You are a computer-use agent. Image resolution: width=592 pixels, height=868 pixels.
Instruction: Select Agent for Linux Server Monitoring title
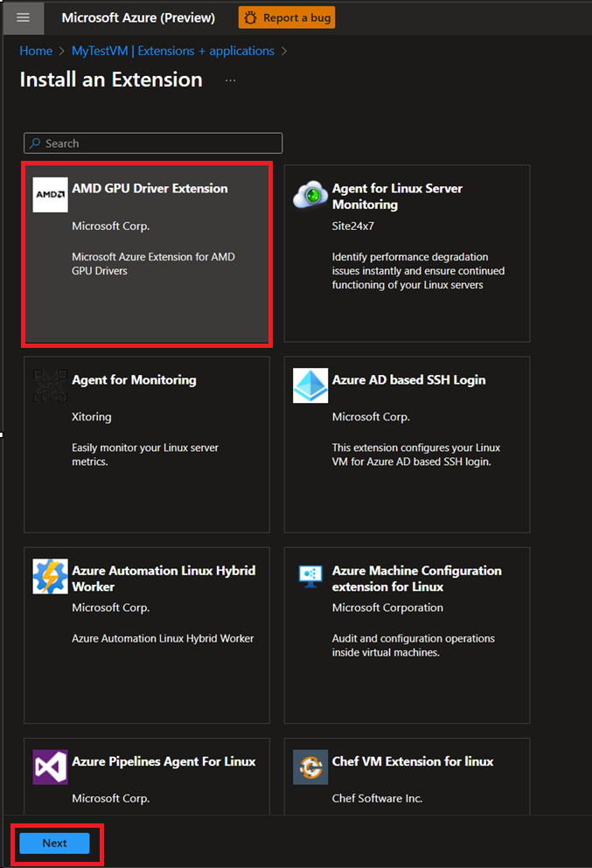(x=397, y=197)
